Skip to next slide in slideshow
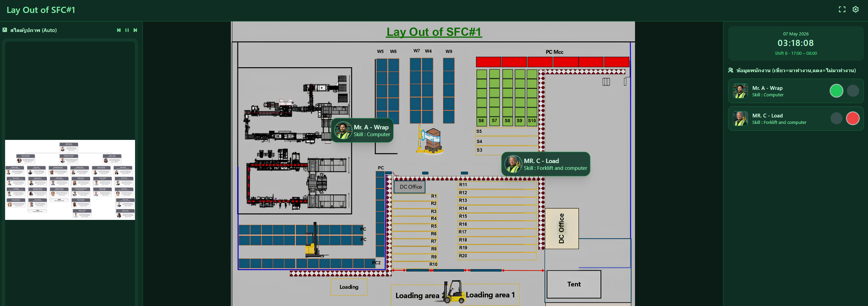The image size is (868, 306). 135,30
